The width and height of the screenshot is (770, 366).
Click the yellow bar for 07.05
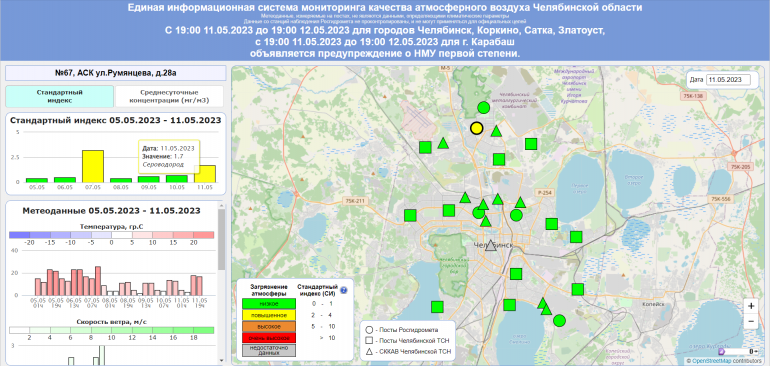[92, 166]
